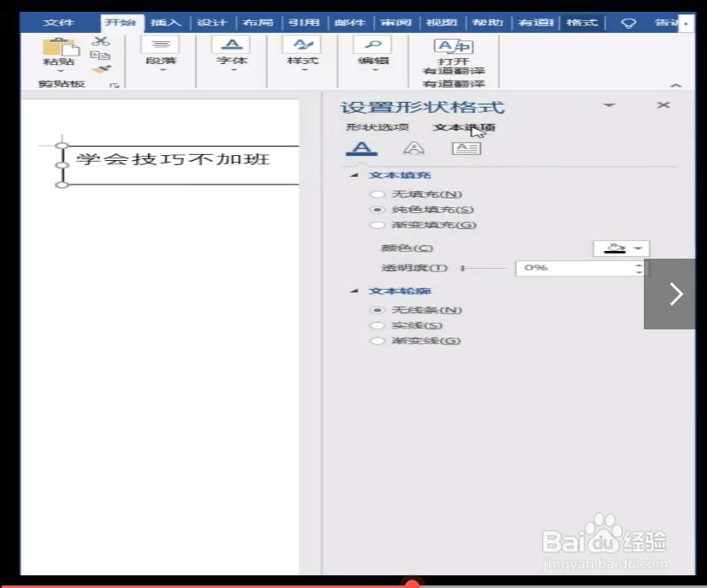
Task: Select Text Fill & Outline icon
Action: click(362, 148)
